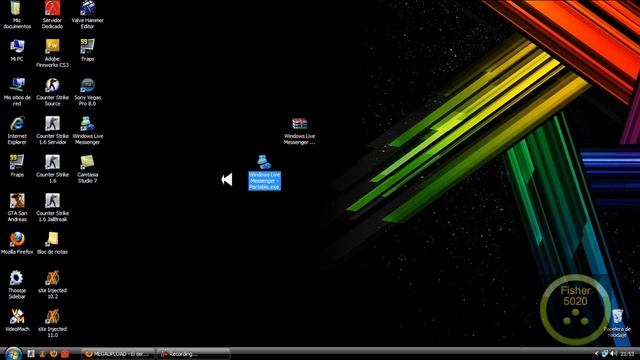The height and width of the screenshot is (360, 640).
Task: Expand hidden system tray icons chevron
Action: (x=596, y=354)
